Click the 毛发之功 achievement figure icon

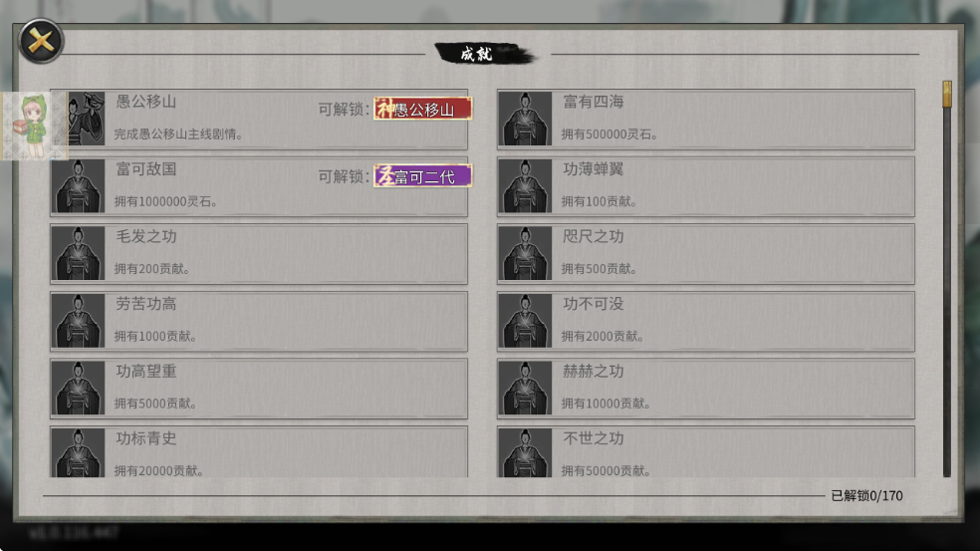tap(78, 253)
